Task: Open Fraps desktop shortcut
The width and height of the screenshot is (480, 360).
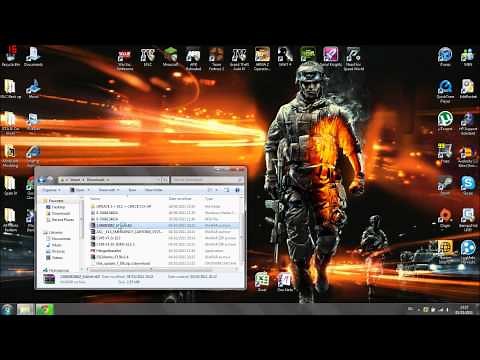Action: (445, 153)
